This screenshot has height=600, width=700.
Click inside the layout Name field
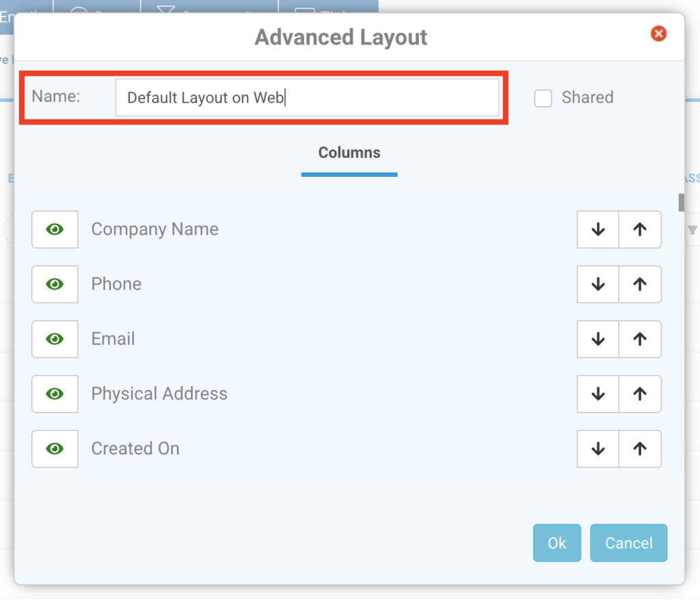point(308,96)
